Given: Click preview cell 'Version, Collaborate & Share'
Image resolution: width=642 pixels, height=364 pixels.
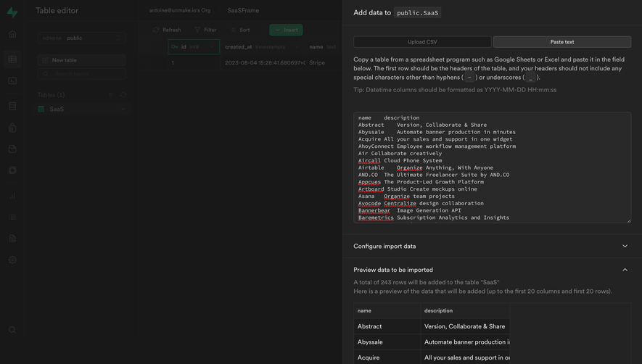Looking at the screenshot, I should (465, 326).
